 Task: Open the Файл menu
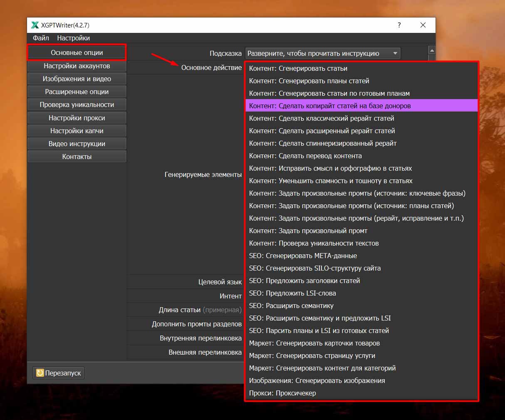click(41, 38)
